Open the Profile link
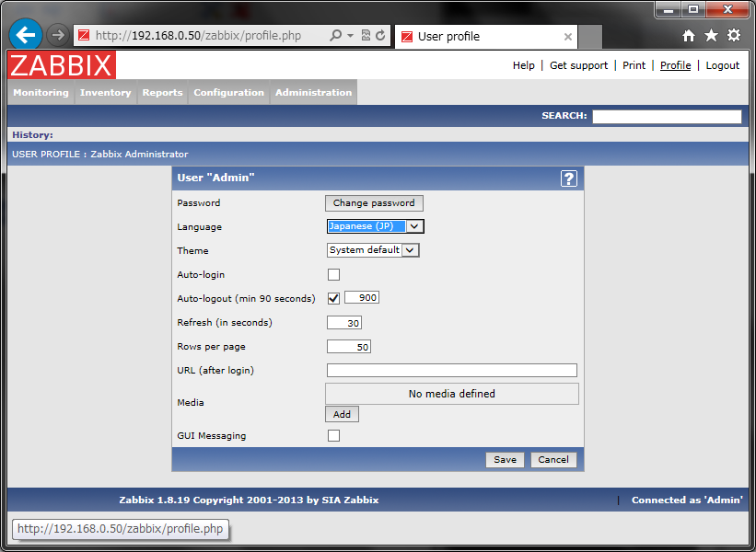 pyautogui.click(x=676, y=65)
